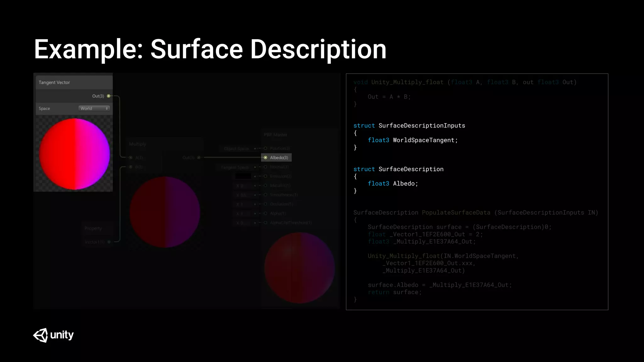This screenshot has height=362, width=644.
Task: Click the Tangent Space label beside Normal
Action: point(235,167)
